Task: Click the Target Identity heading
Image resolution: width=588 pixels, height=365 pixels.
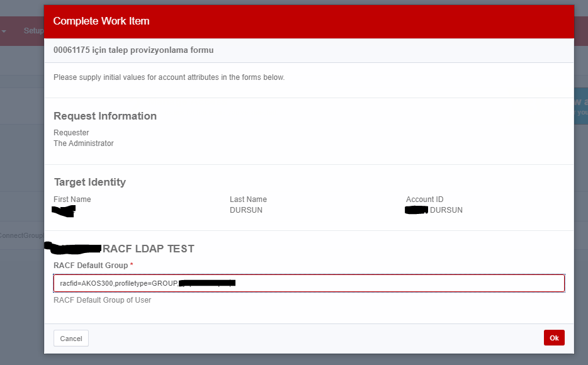Action: point(90,182)
